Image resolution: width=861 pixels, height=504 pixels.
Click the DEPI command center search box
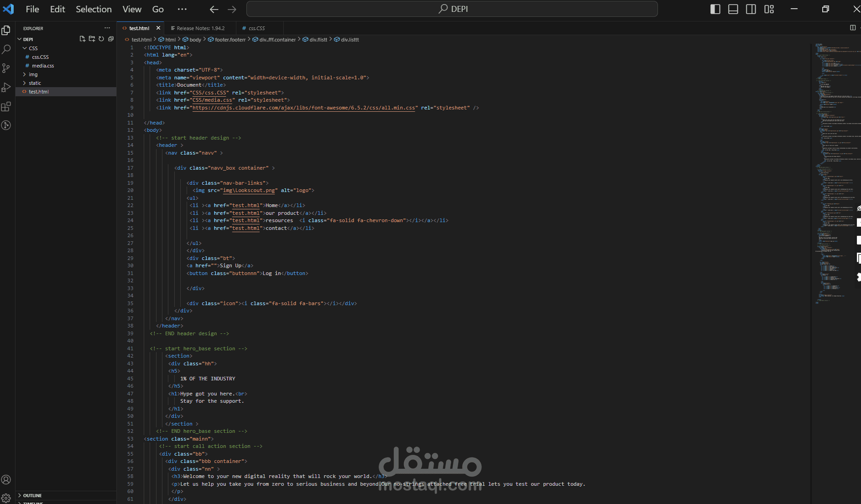coord(452,9)
